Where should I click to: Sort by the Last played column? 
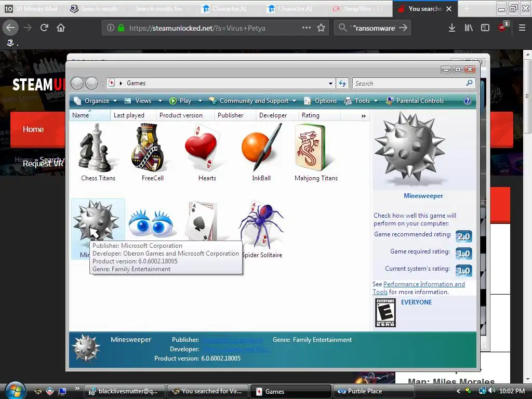pos(133,115)
